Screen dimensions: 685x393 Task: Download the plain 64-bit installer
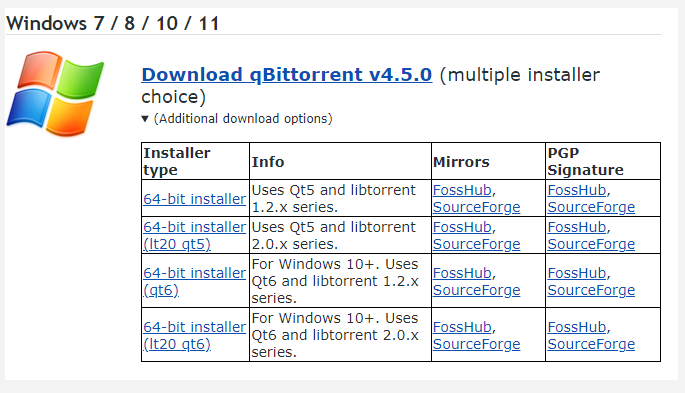pyautogui.click(x=194, y=199)
